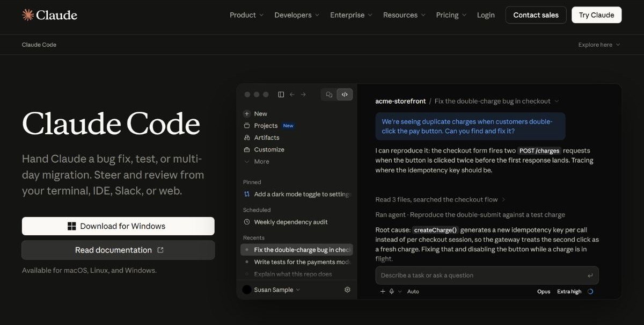Open the Opus model selector
This screenshot has width=644, height=325.
click(x=544, y=291)
